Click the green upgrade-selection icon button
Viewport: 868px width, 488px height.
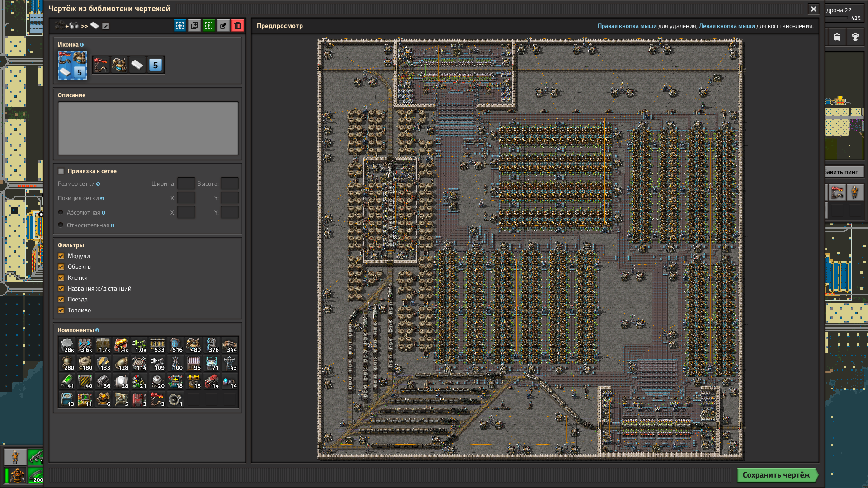[x=209, y=26]
